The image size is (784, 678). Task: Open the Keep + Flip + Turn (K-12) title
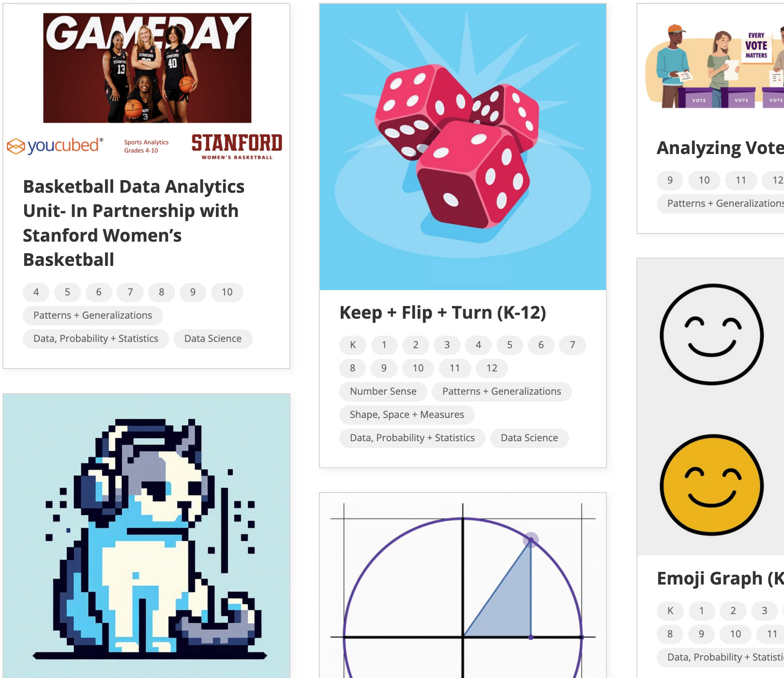(x=443, y=312)
